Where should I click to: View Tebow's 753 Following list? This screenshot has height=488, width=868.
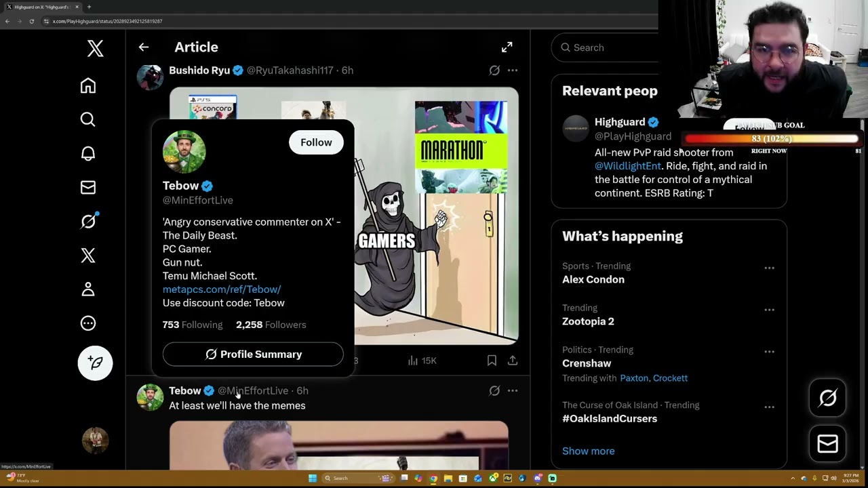click(x=193, y=325)
